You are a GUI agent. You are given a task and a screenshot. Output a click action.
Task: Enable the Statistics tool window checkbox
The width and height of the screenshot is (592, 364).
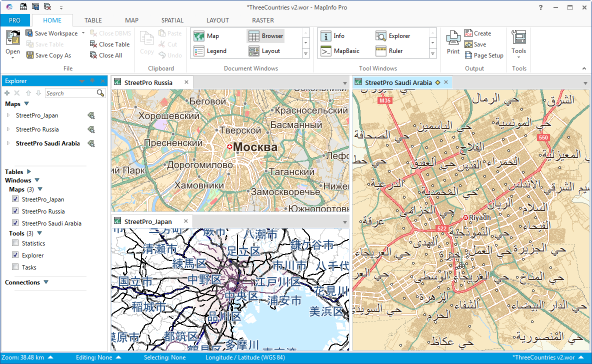pyautogui.click(x=15, y=243)
